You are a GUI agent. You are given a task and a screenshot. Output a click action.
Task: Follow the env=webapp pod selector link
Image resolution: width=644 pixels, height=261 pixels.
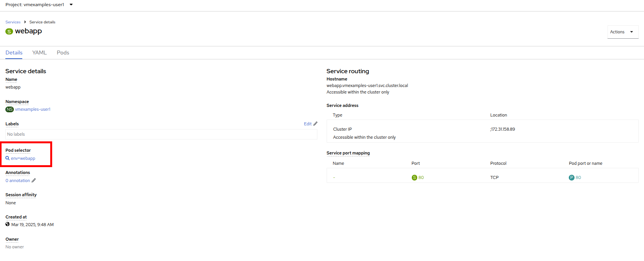pyautogui.click(x=23, y=158)
